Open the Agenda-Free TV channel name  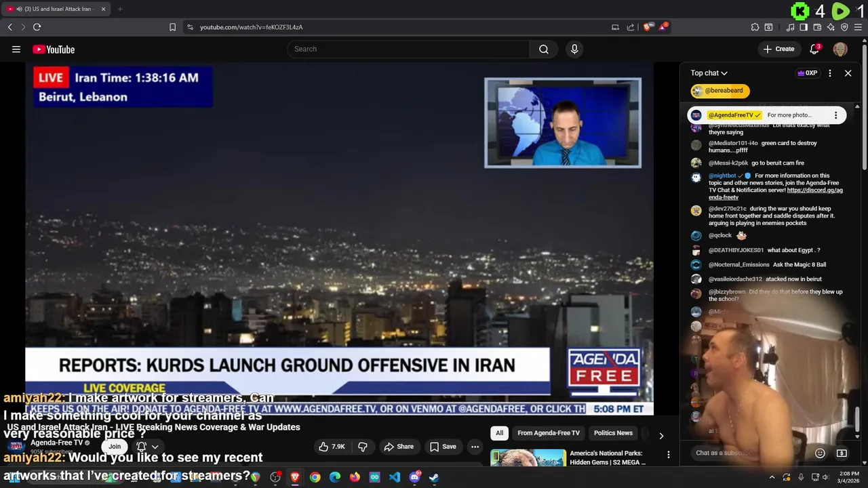[56, 443]
